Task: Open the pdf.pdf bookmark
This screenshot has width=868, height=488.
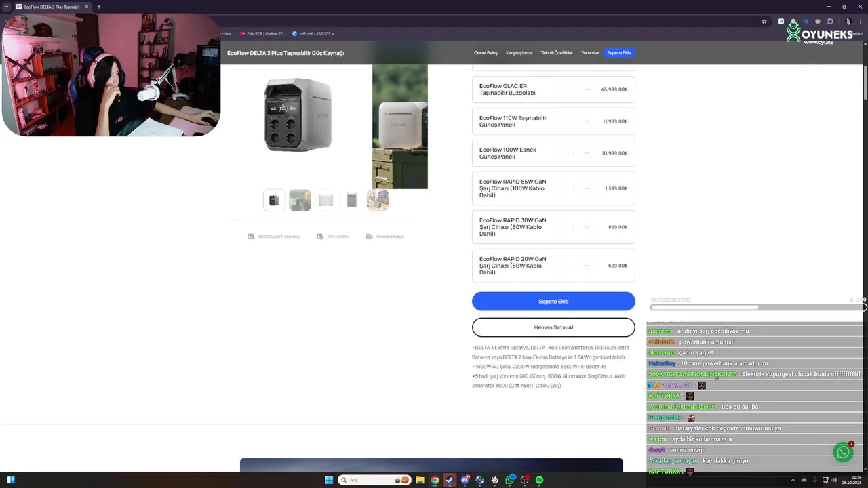Action: [315, 33]
